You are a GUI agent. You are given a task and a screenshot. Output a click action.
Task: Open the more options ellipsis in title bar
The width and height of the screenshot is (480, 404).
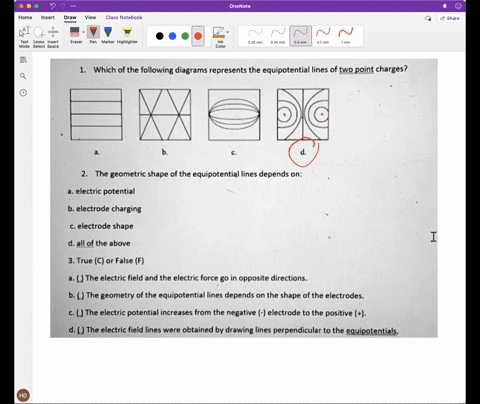click(x=73, y=6)
